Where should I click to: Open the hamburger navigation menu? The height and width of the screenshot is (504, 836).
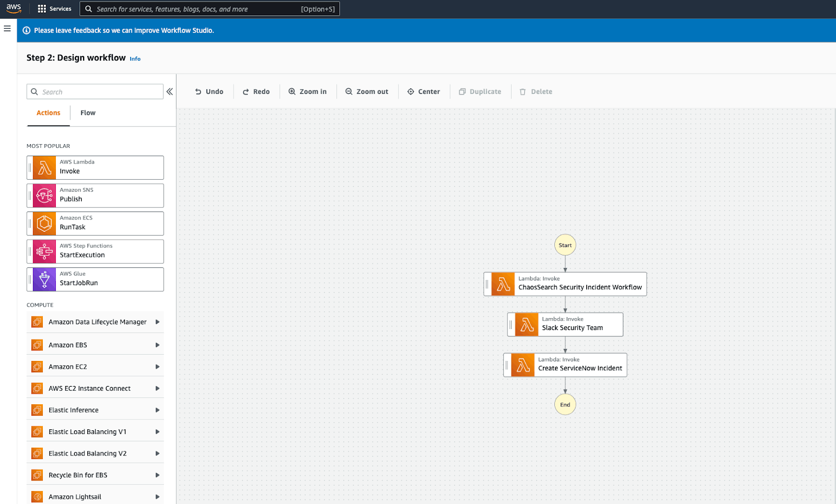pyautogui.click(x=7, y=29)
